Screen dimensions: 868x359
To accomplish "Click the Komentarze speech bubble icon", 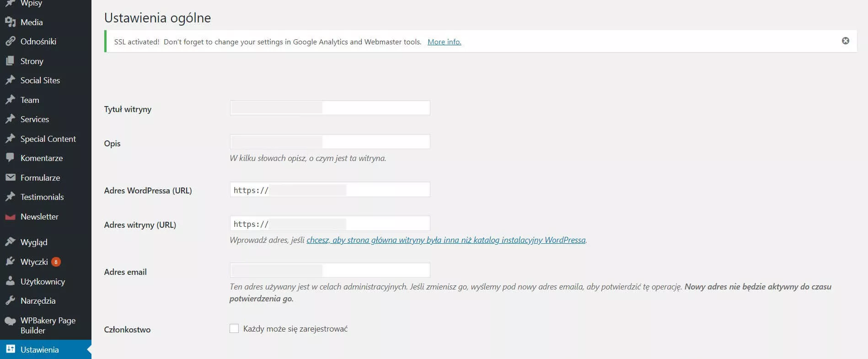I will 10,158.
